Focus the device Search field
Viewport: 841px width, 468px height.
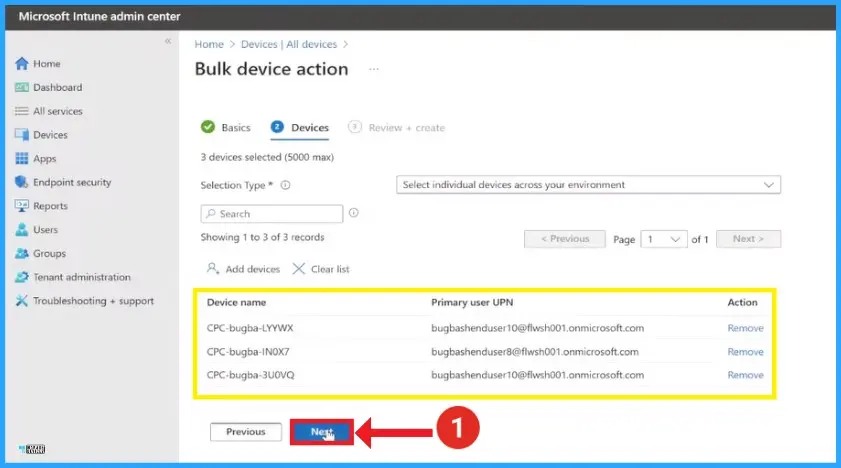pos(272,213)
